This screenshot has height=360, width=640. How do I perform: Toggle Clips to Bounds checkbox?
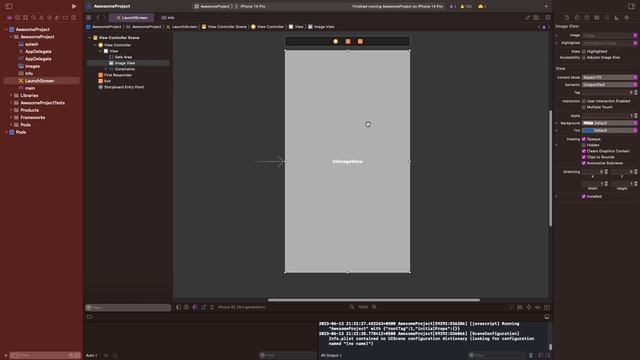tap(584, 157)
